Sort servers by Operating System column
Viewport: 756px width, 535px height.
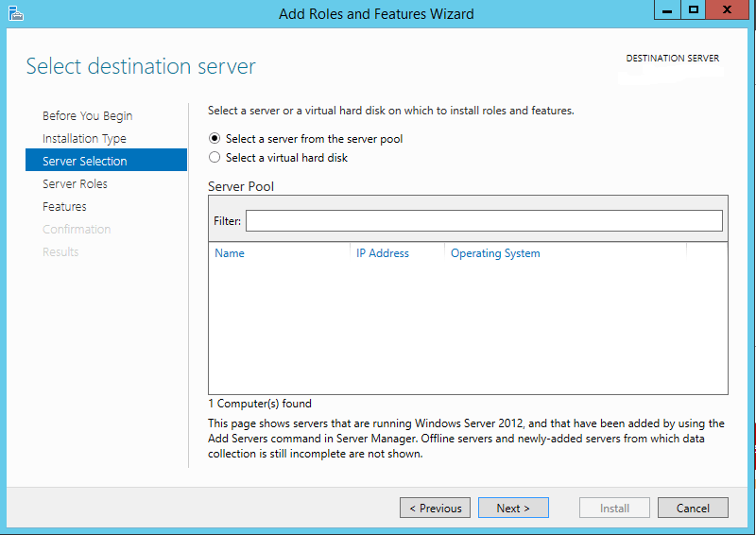495,253
